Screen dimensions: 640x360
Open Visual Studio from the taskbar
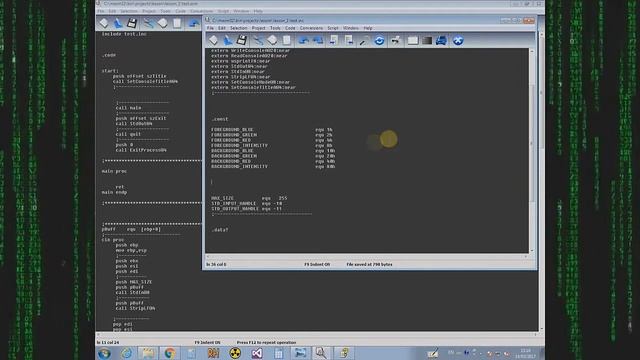pyautogui.click(x=257, y=353)
